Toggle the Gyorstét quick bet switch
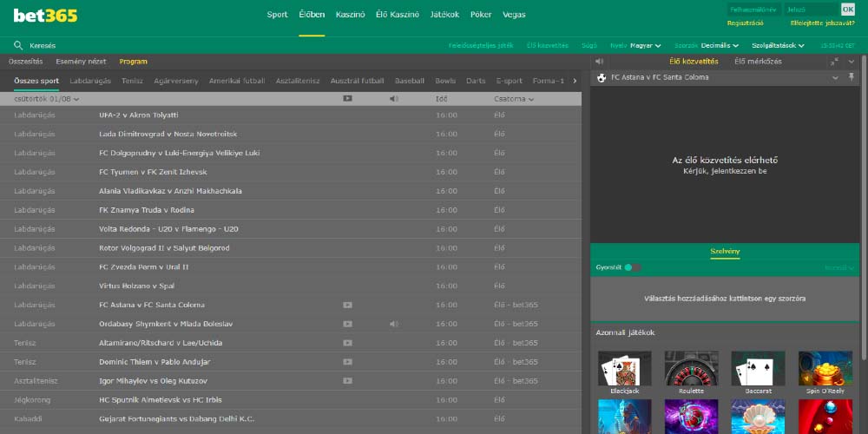Image resolution: width=868 pixels, height=434 pixels. click(632, 267)
